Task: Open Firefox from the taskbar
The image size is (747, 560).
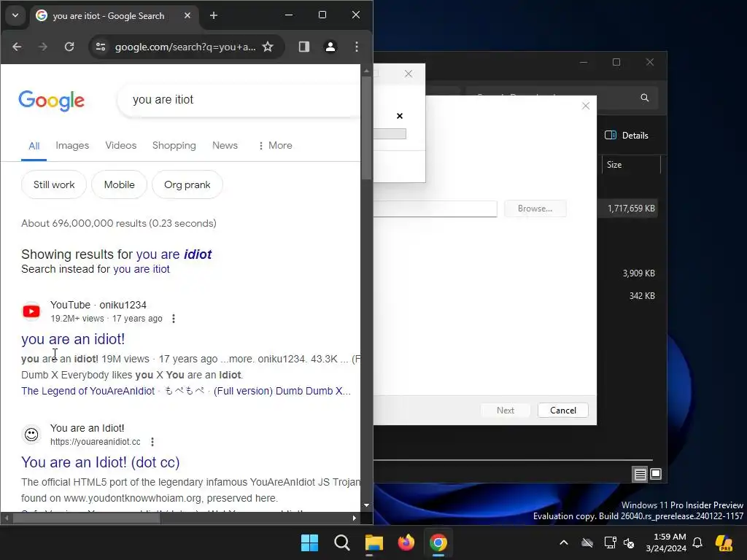Action: [406, 542]
